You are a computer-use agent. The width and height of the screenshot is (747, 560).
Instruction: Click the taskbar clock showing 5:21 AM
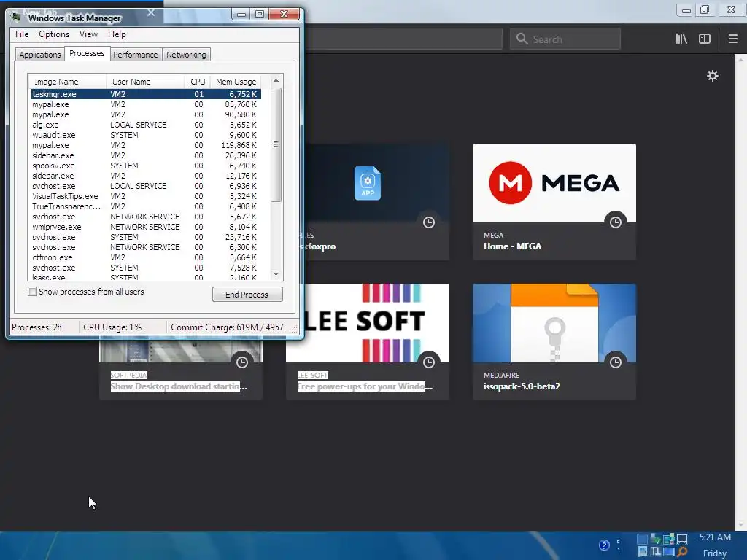715,537
